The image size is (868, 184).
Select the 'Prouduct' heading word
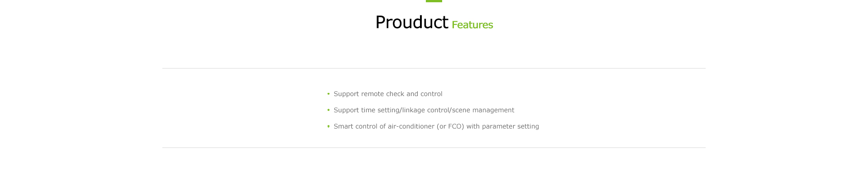411,22
